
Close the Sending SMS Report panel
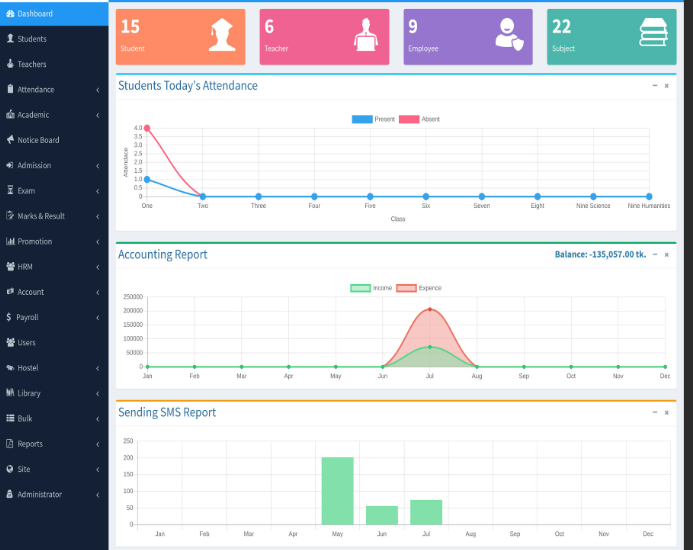coord(667,412)
